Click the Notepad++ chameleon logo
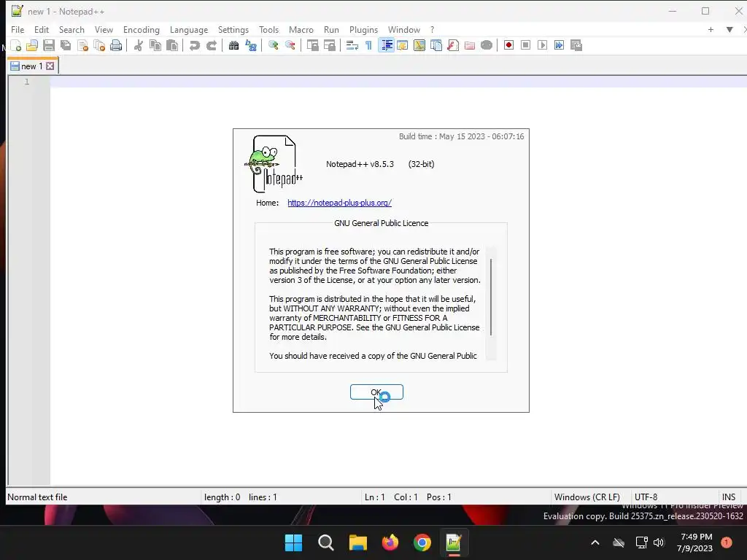The height and width of the screenshot is (560, 747). click(x=274, y=164)
